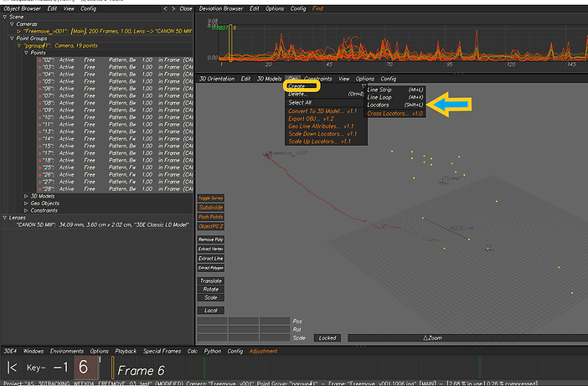This screenshot has height=386, width=588.
Task: Select the CANON 50 MII lens entry
Action: point(103,225)
